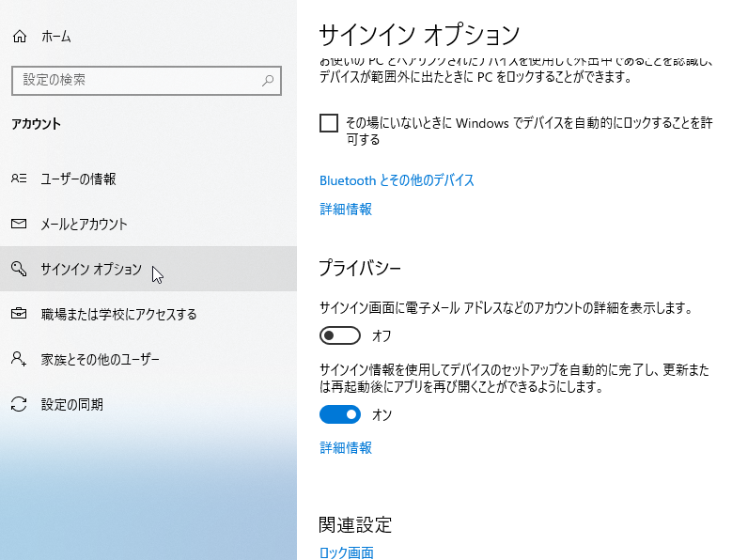
Task: Turn off use sign-in info after restart toggle
Action: (x=339, y=414)
